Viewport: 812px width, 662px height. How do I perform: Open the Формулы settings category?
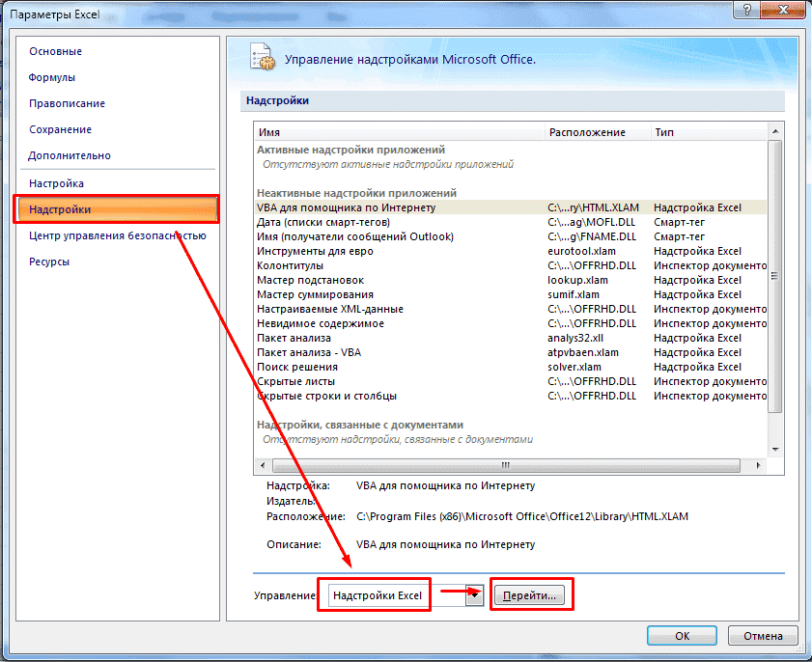tap(52, 77)
